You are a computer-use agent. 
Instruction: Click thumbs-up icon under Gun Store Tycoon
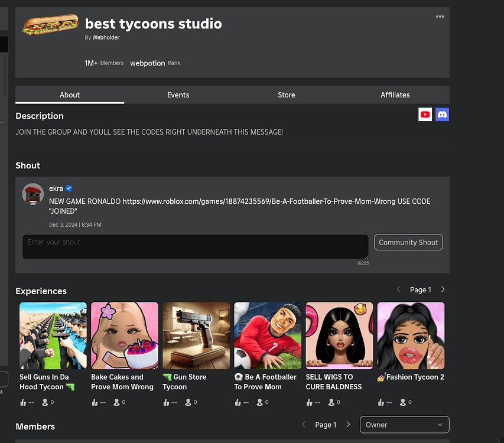[x=166, y=402]
